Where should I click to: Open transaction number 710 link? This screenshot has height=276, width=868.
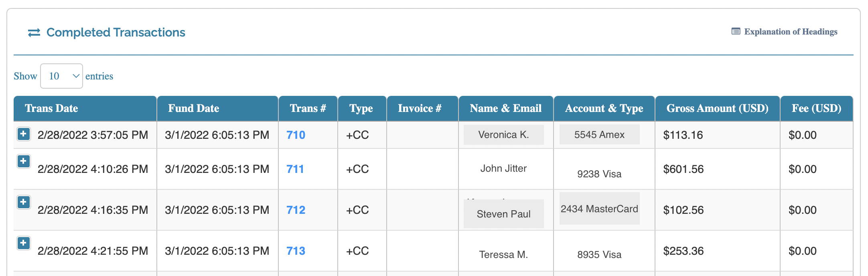click(x=296, y=135)
